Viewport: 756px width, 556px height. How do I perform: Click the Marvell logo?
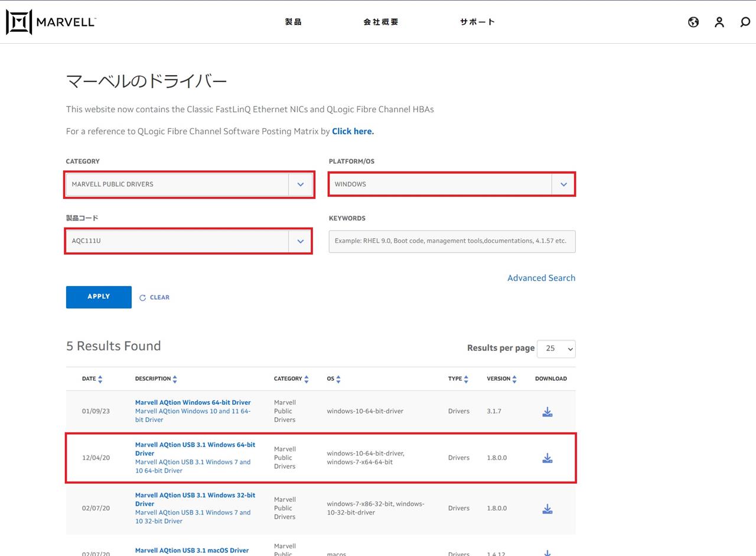click(x=51, y=22)
